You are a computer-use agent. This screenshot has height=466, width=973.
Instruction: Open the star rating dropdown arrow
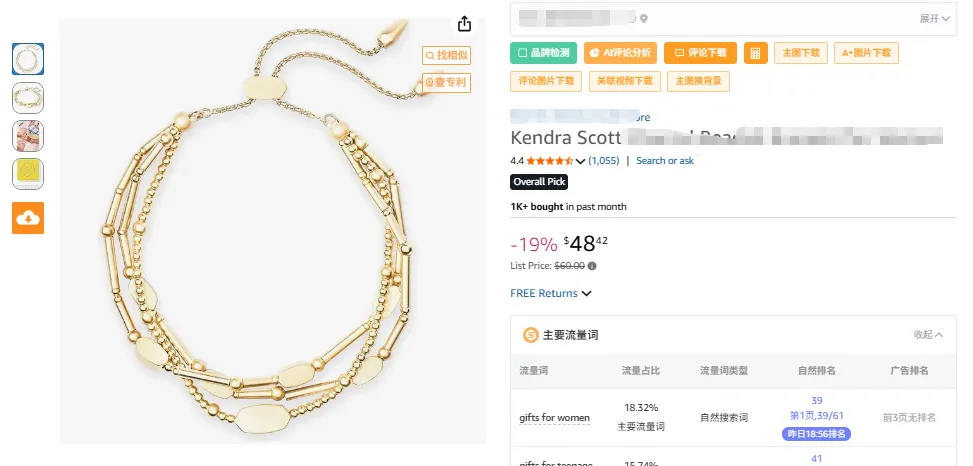coord(580,161)
